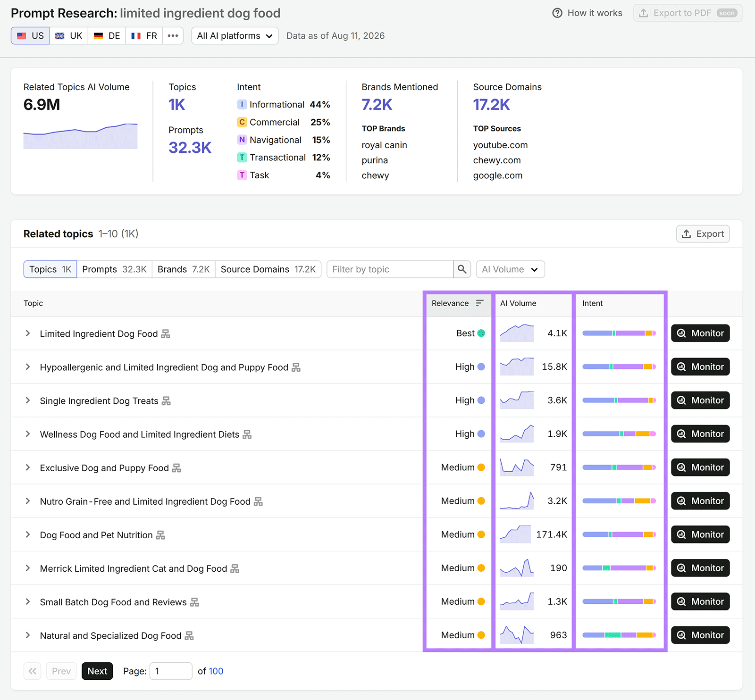Open the AI Volume filter dropdown

coord(511,269)
